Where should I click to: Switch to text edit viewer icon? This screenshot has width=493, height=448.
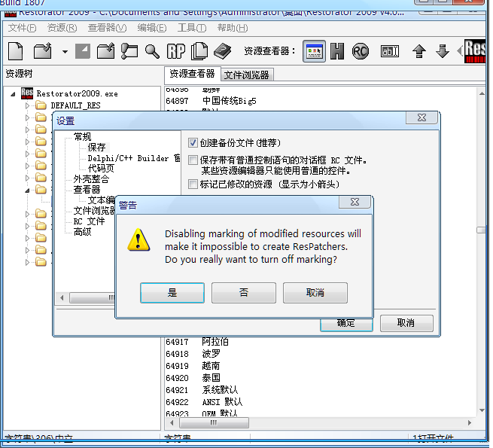point(390,51)
